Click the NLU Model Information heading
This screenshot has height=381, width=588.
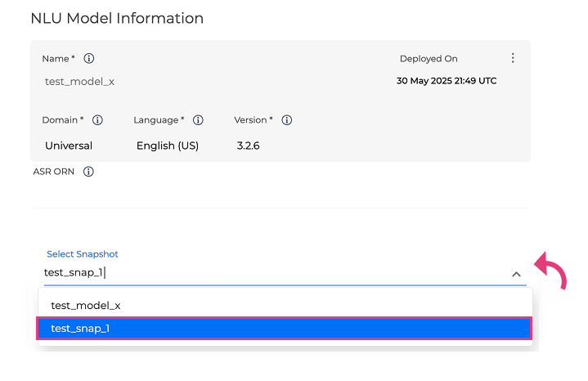tap(117, 18)
